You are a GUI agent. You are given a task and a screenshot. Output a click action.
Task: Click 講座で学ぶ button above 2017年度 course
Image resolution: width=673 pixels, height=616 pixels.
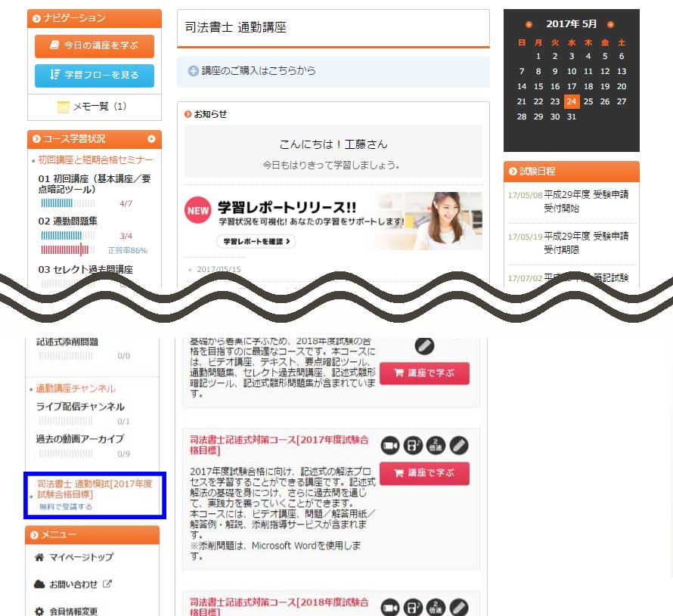click(424, 373)
